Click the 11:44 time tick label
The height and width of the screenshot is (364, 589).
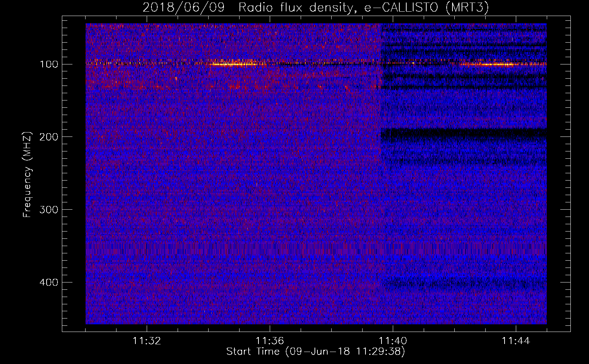[x=516, y=341]
